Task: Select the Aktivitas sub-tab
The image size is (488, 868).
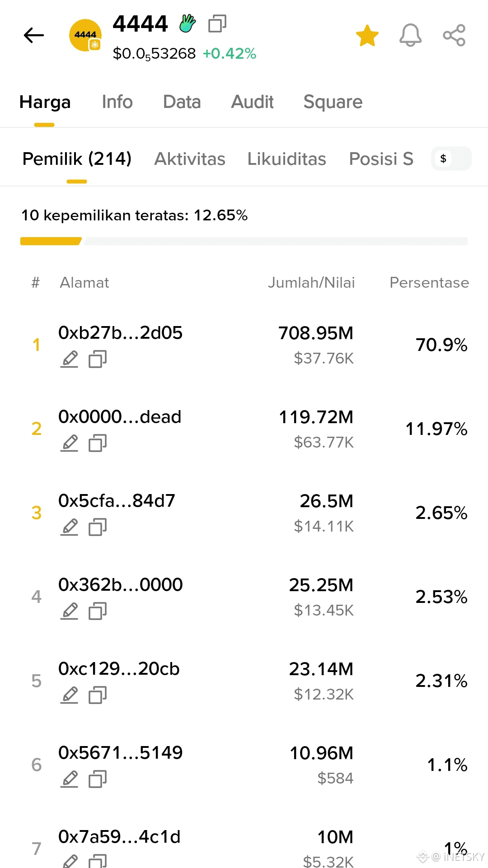Action: point(190,159)
